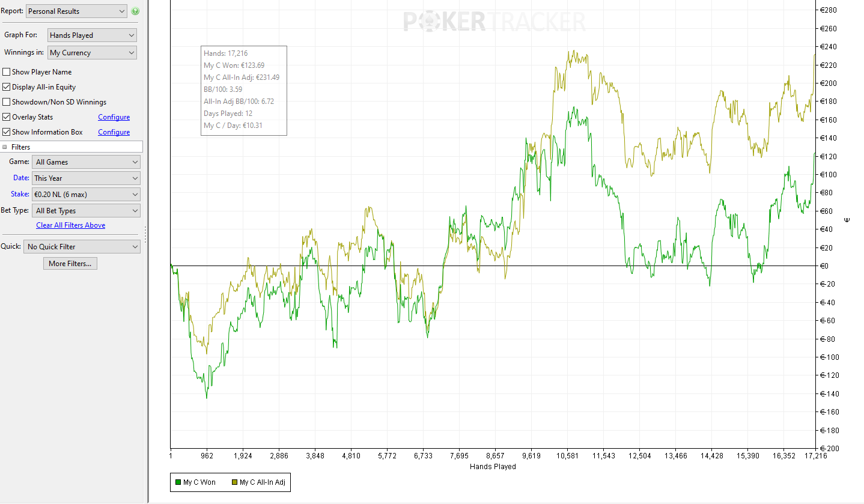The height and width of the screenshot is (504, 864).
Task: Expand the Date filter showing This Year
Action: point(86,178)
